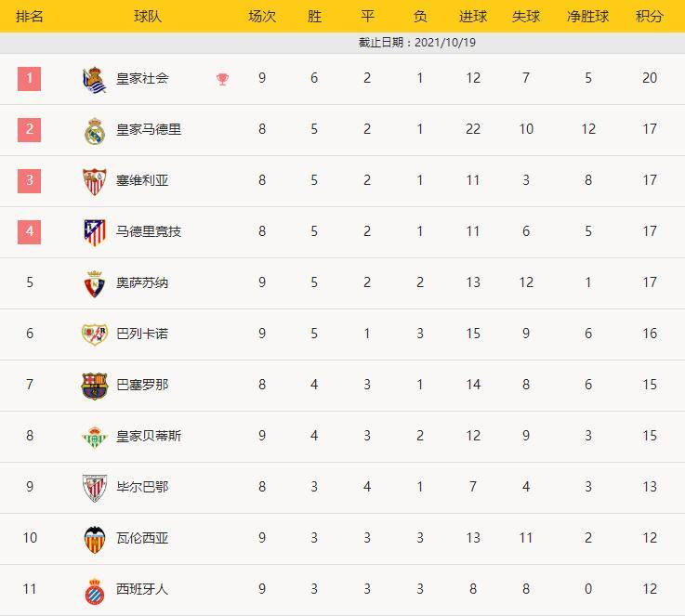Open the 巴塞罗那 team link
Viewport: 685px width, 616px height.
[142, 385]
